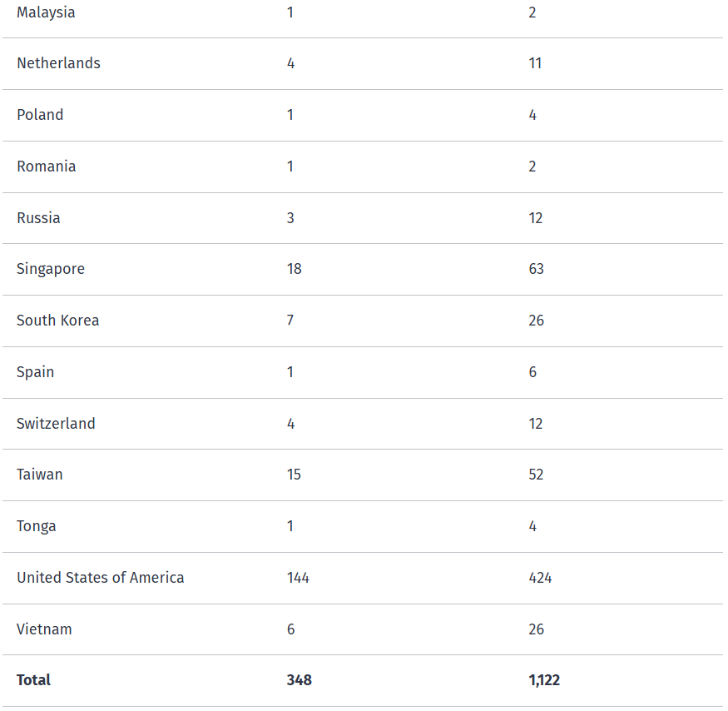Click the value 52 in Taiwan row
The height and width of the screenshot is (711, 728).
(536, 475)
